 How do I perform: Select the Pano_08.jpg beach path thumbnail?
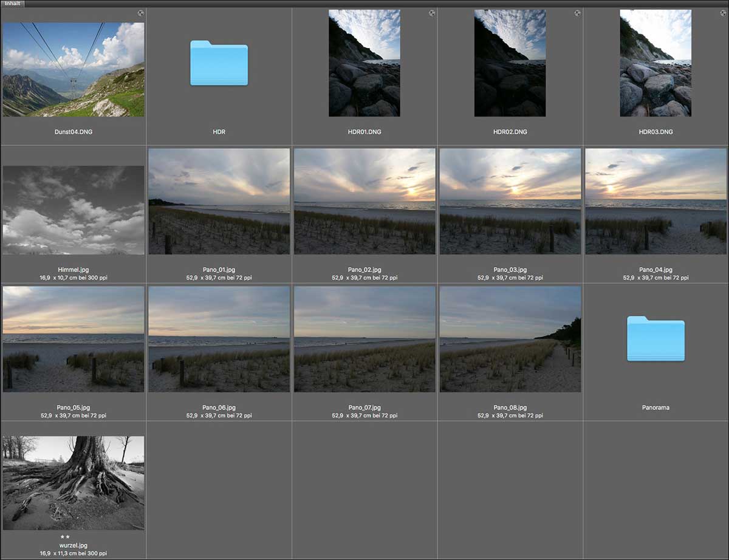pyautogui.click(x=510, y=339)
